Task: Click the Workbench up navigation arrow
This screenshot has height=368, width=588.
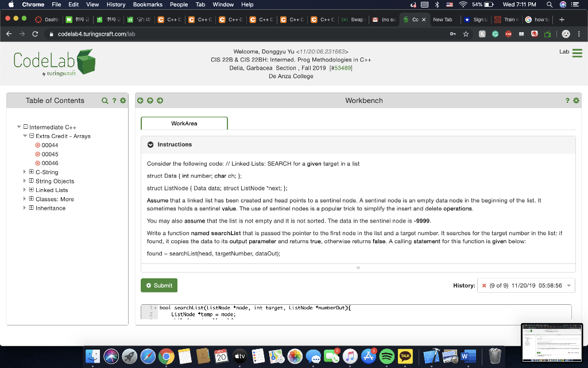Action: [x=149, y=100]
